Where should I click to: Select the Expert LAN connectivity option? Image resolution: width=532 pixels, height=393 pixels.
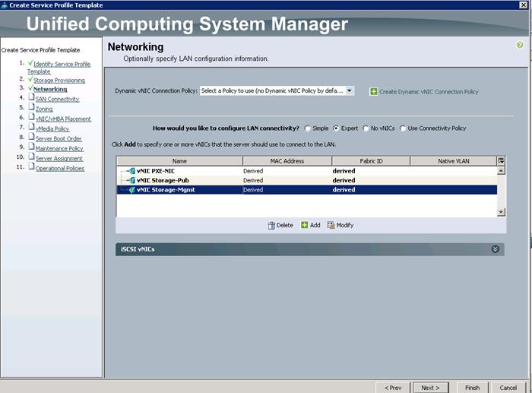click(x=336, y=128)
